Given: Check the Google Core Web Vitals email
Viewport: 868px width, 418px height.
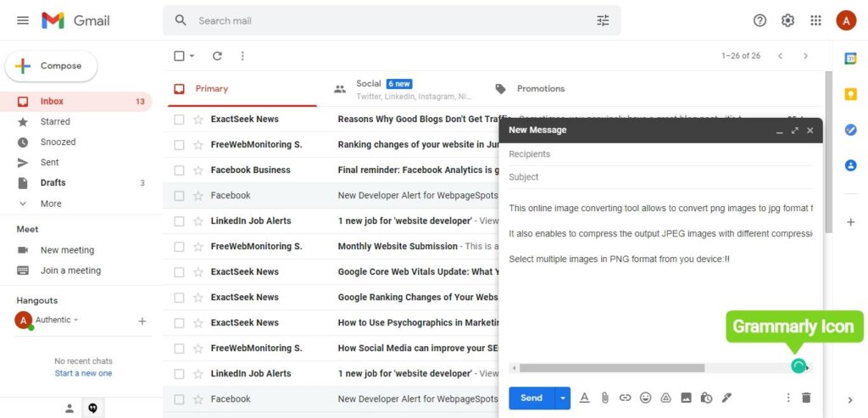Looking at the screenshot, I should click(179, 272).
